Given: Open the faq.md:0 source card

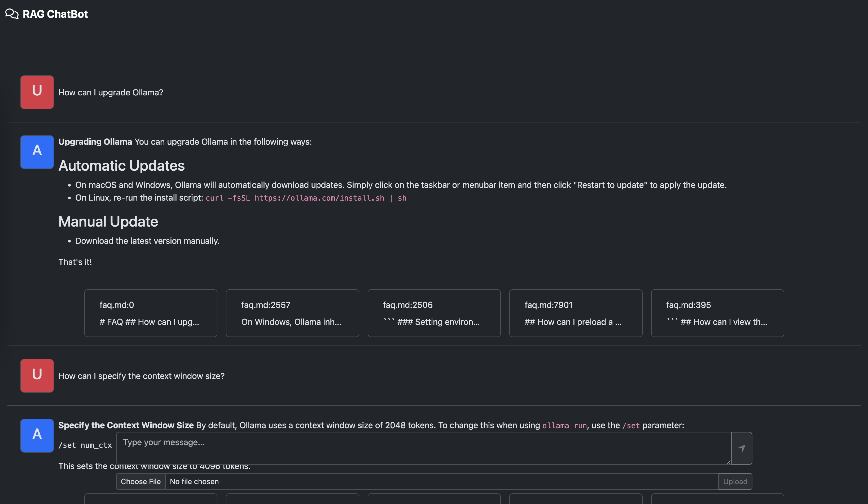Looking at the screenshot, I should click(151, 313).
